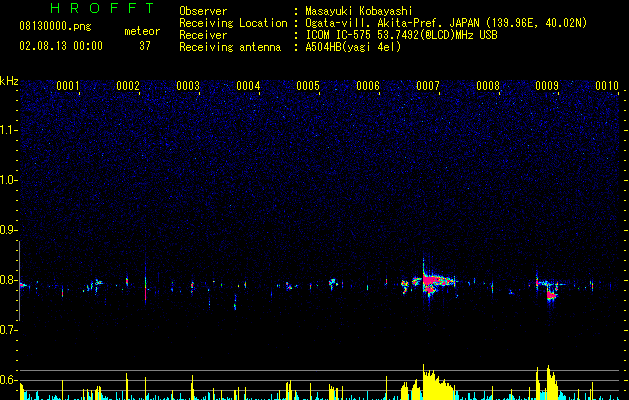Click the meteor count value 37
Screen dimensions: 629x400
145,46
